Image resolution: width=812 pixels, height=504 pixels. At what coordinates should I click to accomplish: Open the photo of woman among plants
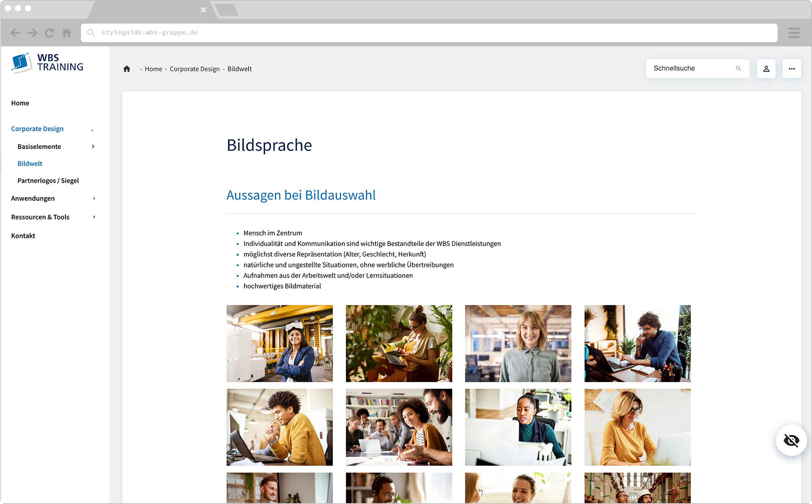(399, 343)
